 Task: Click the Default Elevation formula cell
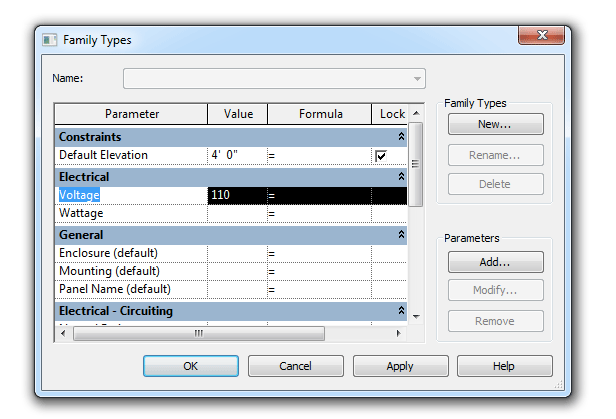[319, 155]
